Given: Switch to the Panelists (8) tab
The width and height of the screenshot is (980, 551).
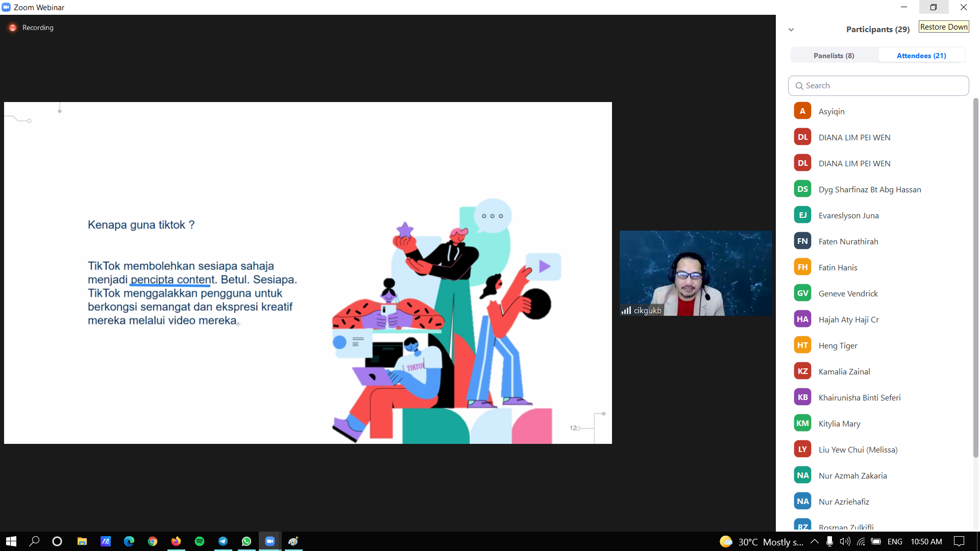Looking at the screenshot, I should pos(834,56).
